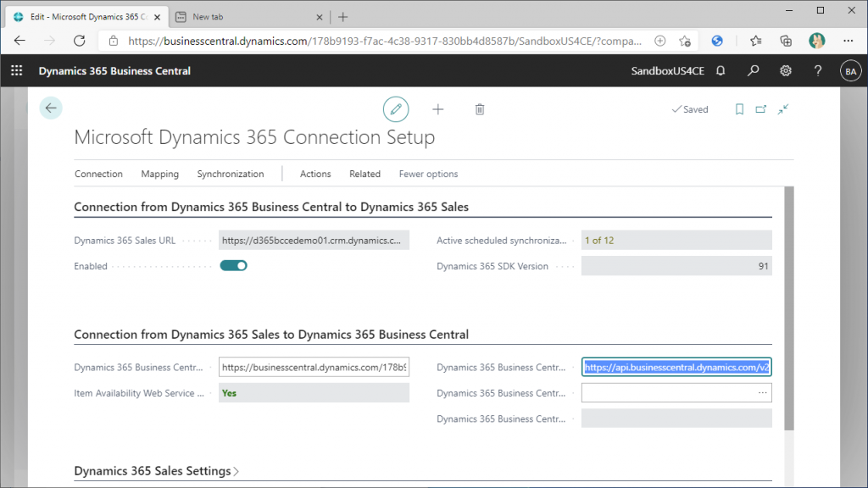The width and height of the screenshot is (868, 488).
Task: Create new record with plus icon
Action: point(438,109)
